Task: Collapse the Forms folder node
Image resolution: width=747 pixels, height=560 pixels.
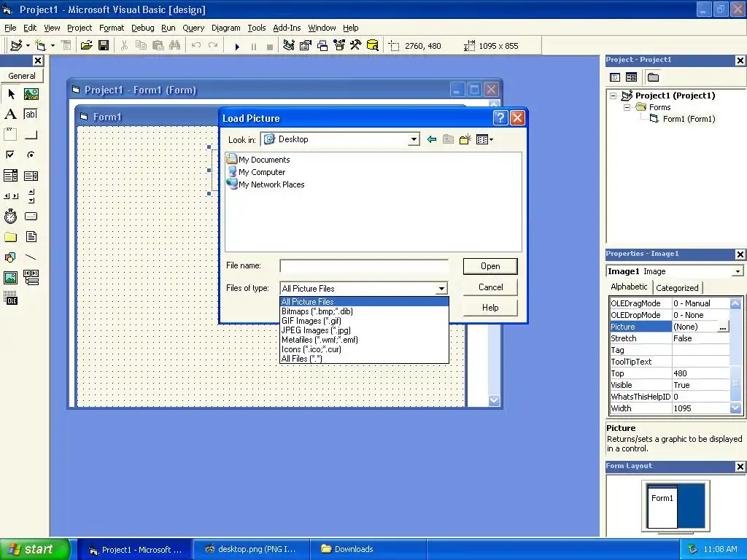Action: click(x=627, y=108)
